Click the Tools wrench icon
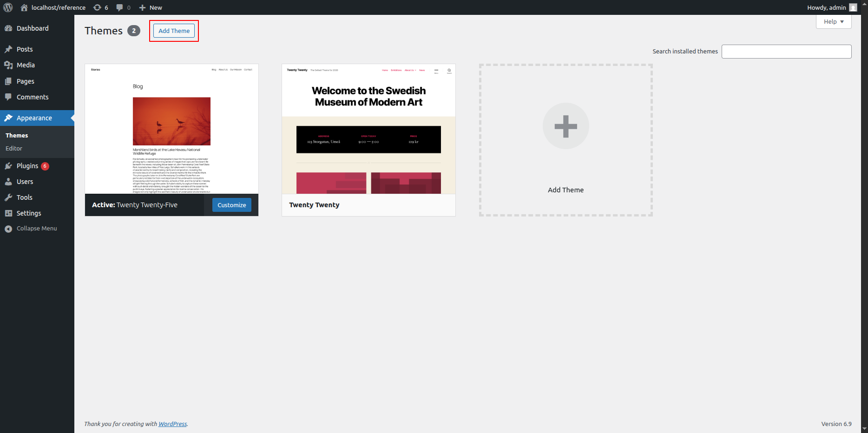Image resolution: width=868 pixels, height=433 pixels. 8,197
